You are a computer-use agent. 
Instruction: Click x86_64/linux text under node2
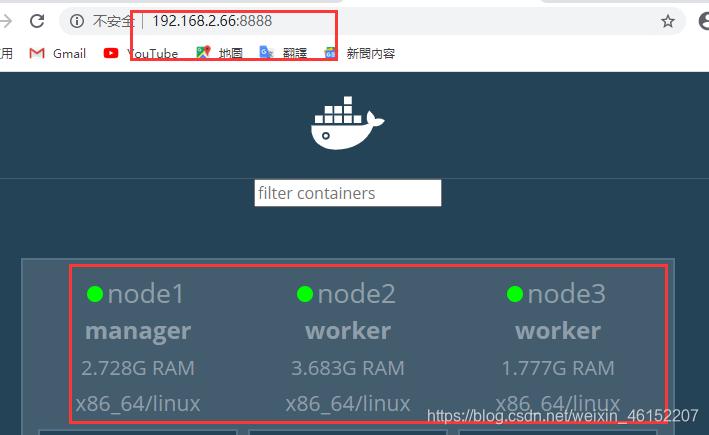(348, 403)
